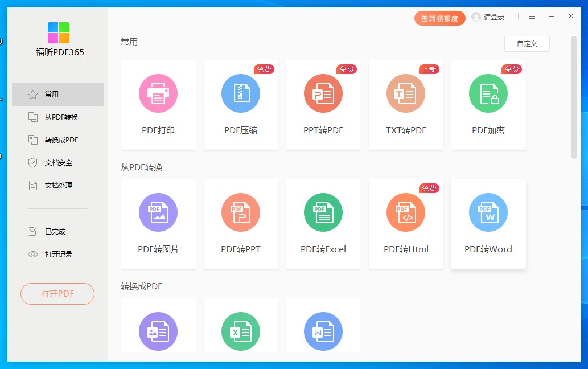Open the blue Word-to-PDF icon
Screen dimensions: 588x369
coord(323,331)
